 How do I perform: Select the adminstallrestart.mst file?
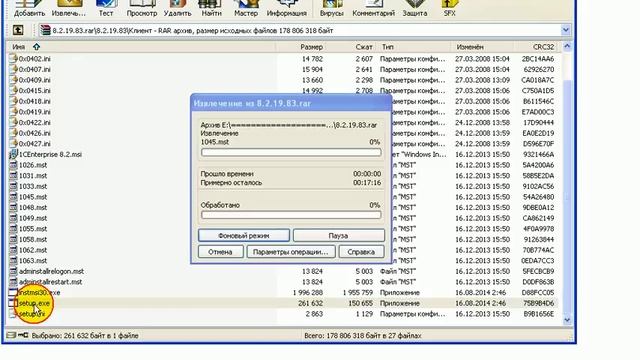coord(51,282)
